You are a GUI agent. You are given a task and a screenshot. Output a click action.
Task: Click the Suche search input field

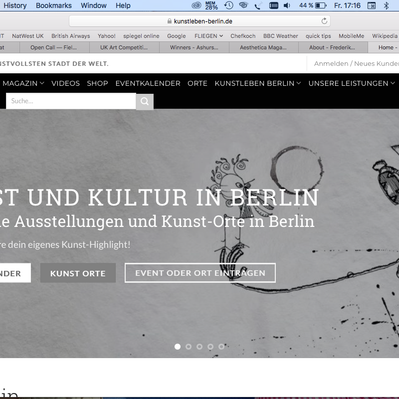[x=71, y=101]
